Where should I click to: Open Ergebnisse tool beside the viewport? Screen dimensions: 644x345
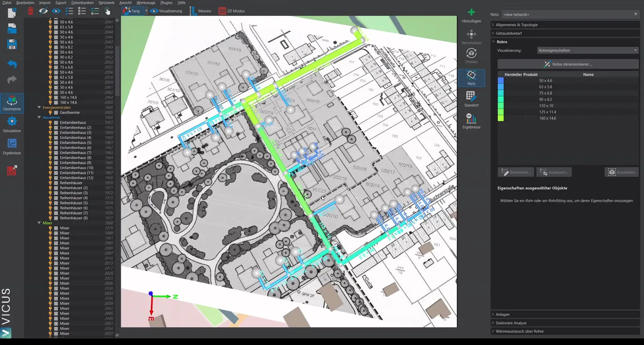click(471, 121)
